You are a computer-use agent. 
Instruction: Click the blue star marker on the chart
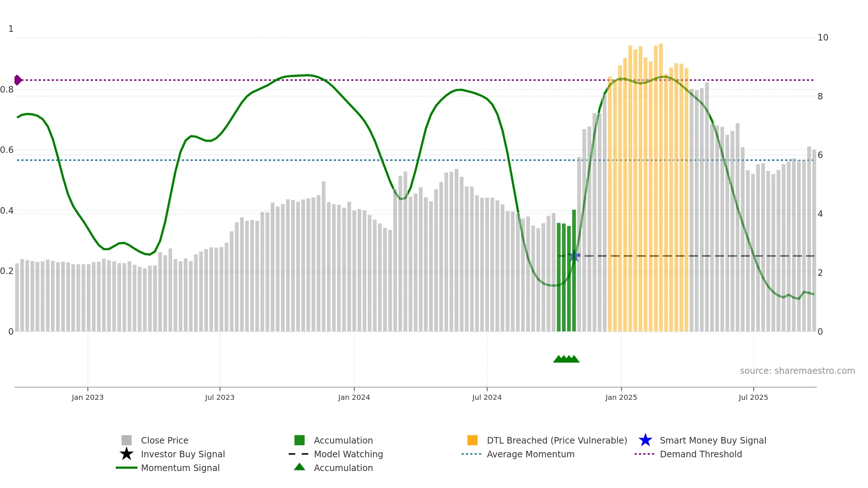574,256
